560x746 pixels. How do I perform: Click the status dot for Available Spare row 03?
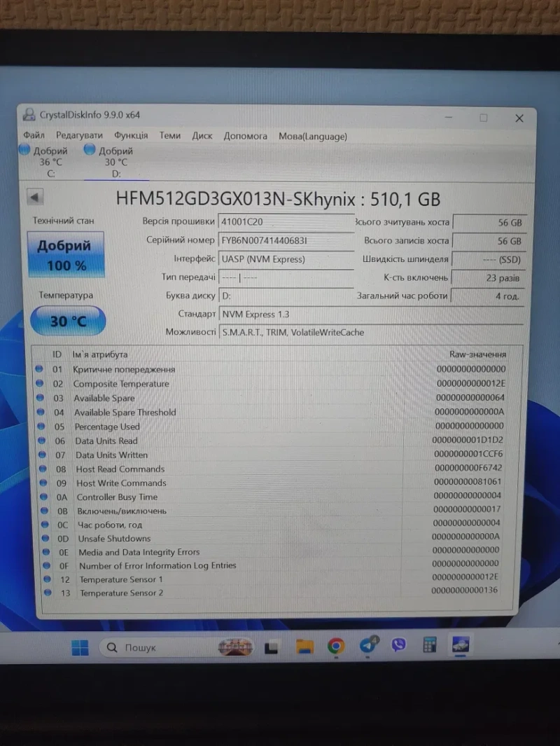click(40, 397)
